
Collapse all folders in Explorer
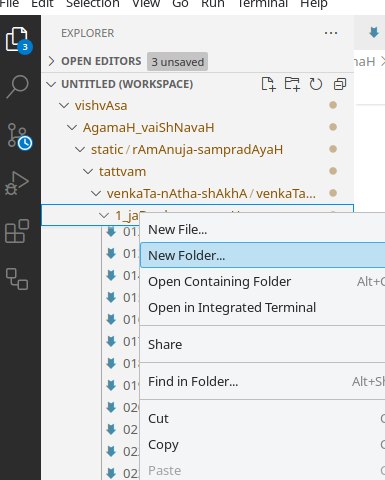[x=340, y=84]
